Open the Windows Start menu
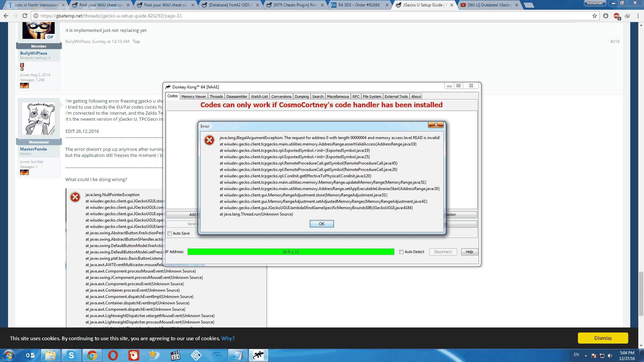Image resolution: width=644 pixels, height=362 pixels. [x=9, y=355]
